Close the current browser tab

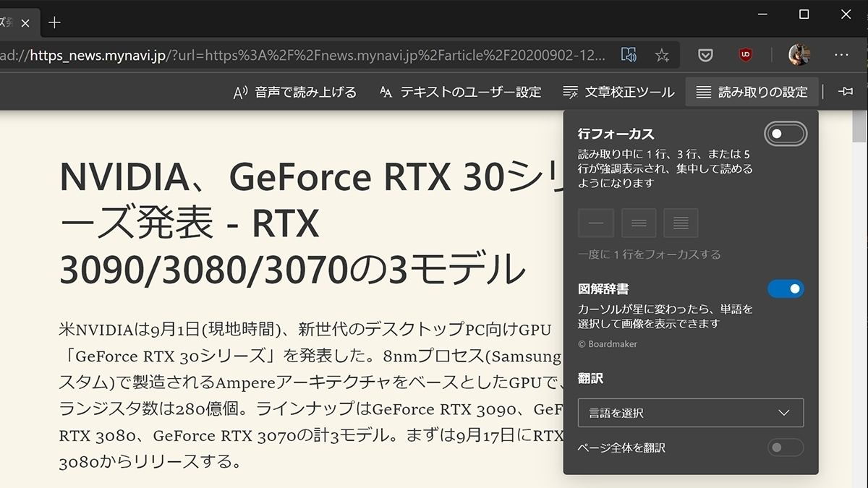pyautogui.click(x=25, y=22)
